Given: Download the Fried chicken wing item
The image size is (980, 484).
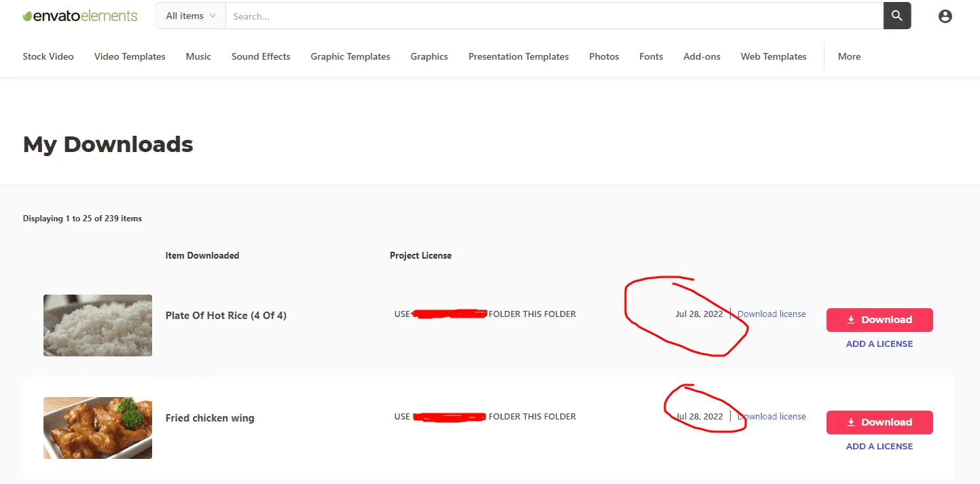Looking at the screenshot, I should click(x=879, y=422).
